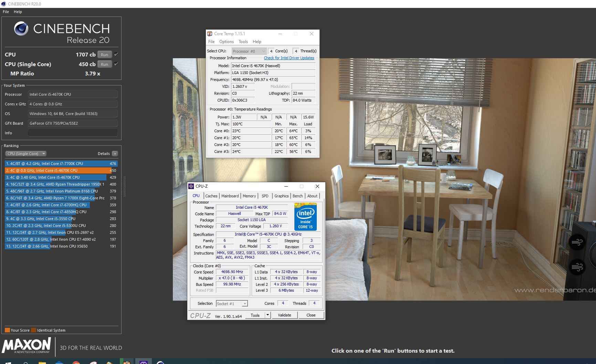Switch to the Mainboard tab in CPU-Z
This screenshot has height=364, width=596.
[x=230, y=196]
